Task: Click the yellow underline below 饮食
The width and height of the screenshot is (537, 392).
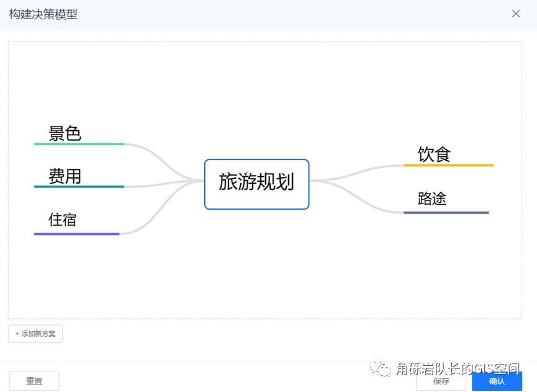Action: tap(448, 166)
